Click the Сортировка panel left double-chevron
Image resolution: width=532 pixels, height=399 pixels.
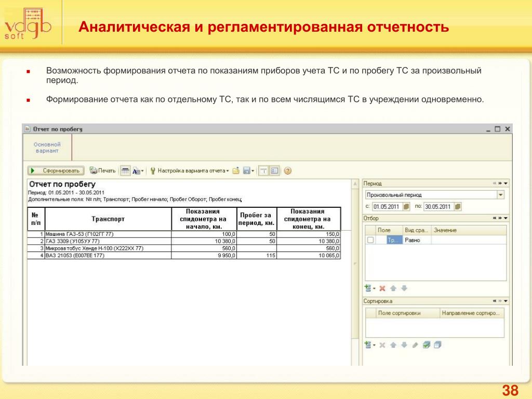(495, 301)
